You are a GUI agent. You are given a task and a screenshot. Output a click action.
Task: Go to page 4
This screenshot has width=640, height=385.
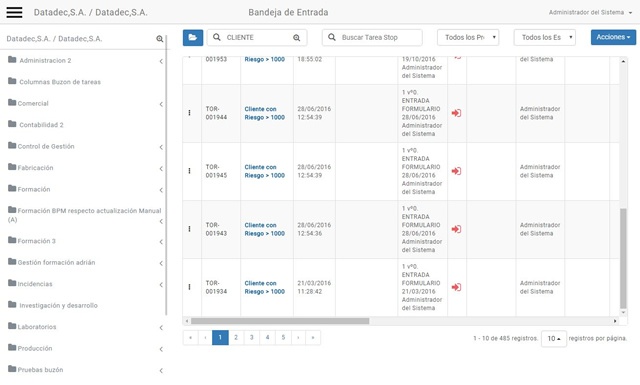click(267, 337)
